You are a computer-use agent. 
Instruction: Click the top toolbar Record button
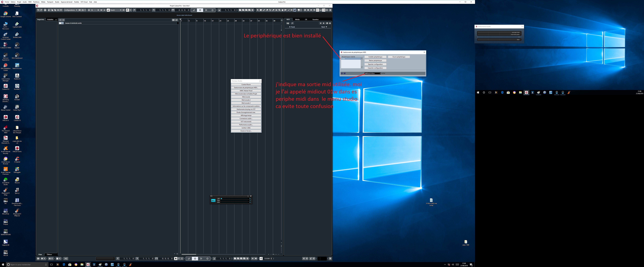coord(213,10)
